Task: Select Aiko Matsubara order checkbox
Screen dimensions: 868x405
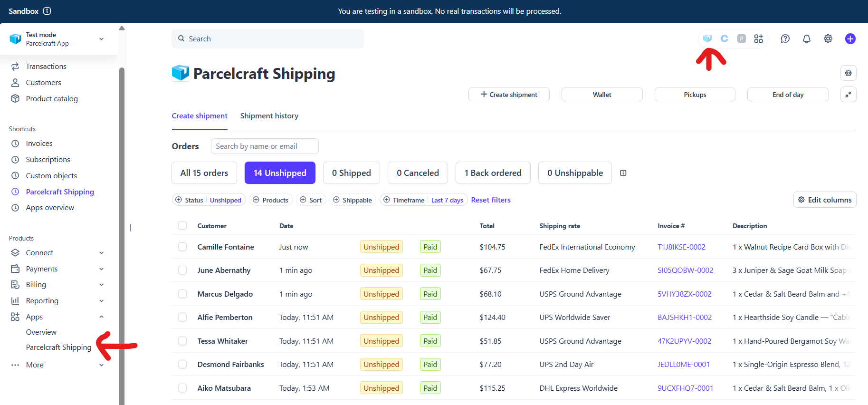Action: pos(182,388)
